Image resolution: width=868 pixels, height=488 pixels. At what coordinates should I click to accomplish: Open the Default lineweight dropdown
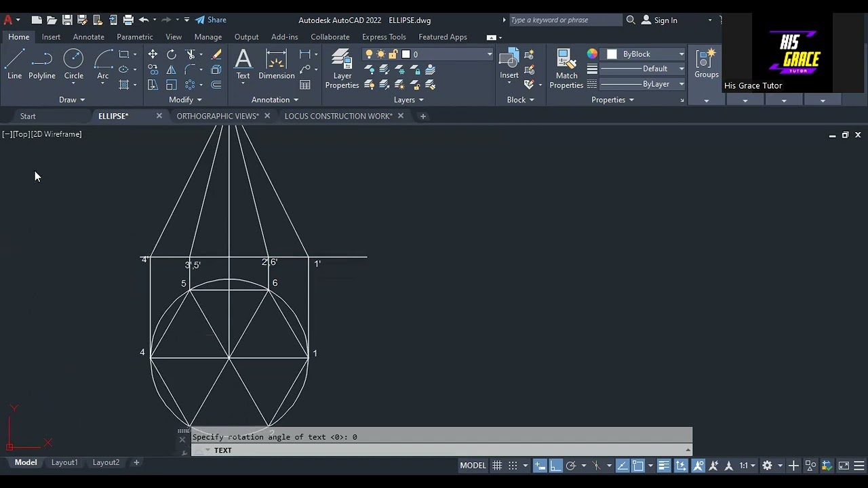tap(642, 68)
